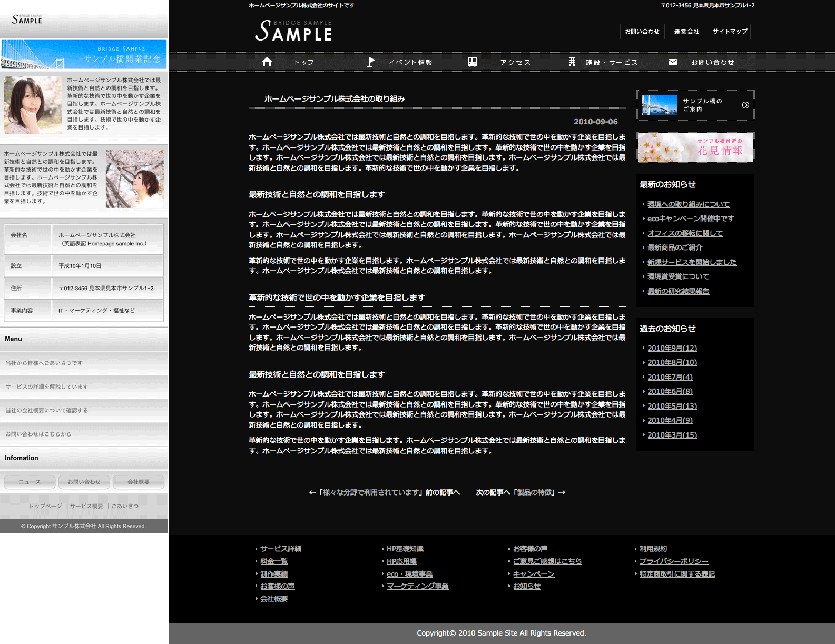Click the small SAMPLE logo in sidebar
The height and width of the screenshot is (644, 835).
coord(27,19)
